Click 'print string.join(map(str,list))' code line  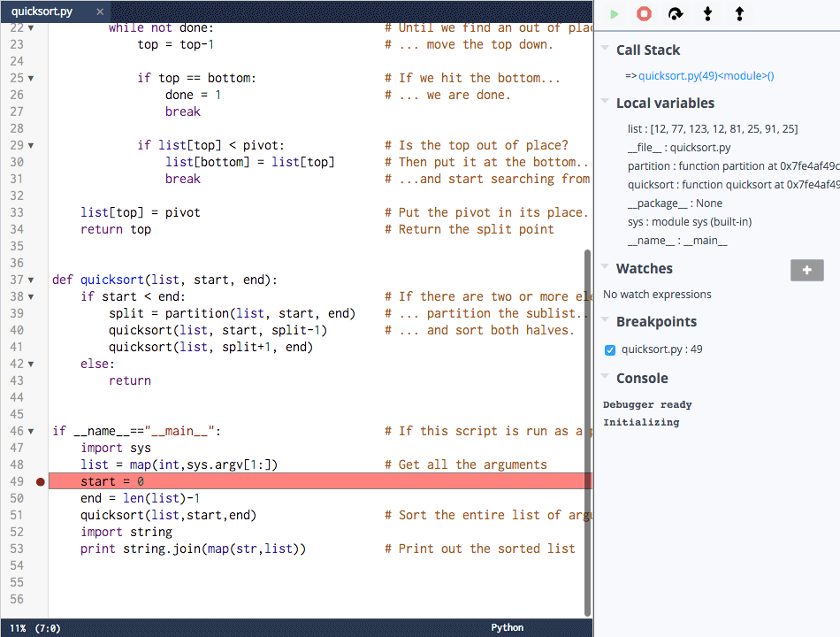pyautogui.click(x=193, y=549)
